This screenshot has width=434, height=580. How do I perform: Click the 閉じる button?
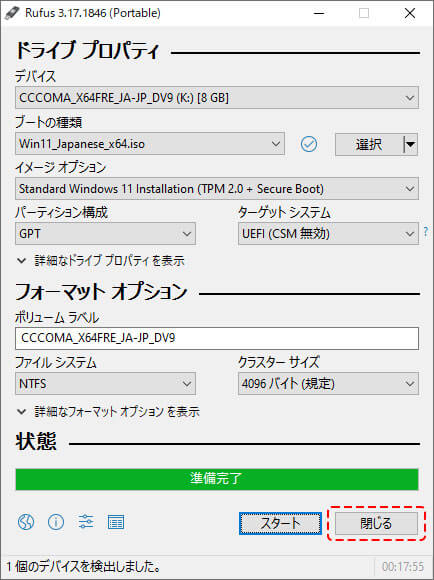coord(376,523)
